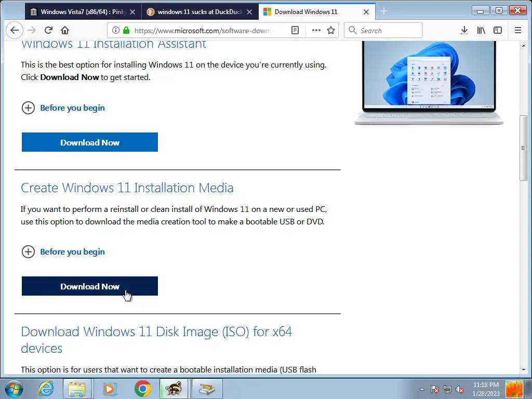The image size is (532, 399).
Task: Toggle reader view in address bar
Action: [295, 31]
